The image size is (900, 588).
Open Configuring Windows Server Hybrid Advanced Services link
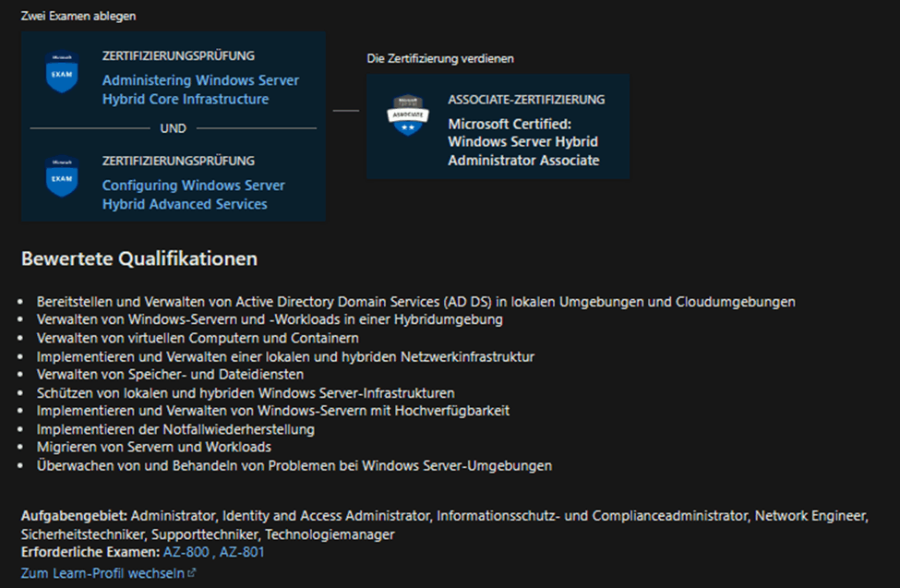tap(194, 195)
